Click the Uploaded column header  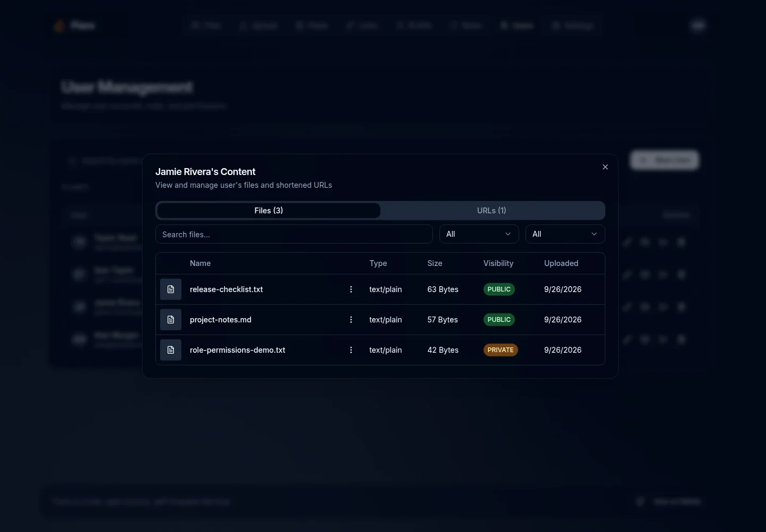point(561,263)
